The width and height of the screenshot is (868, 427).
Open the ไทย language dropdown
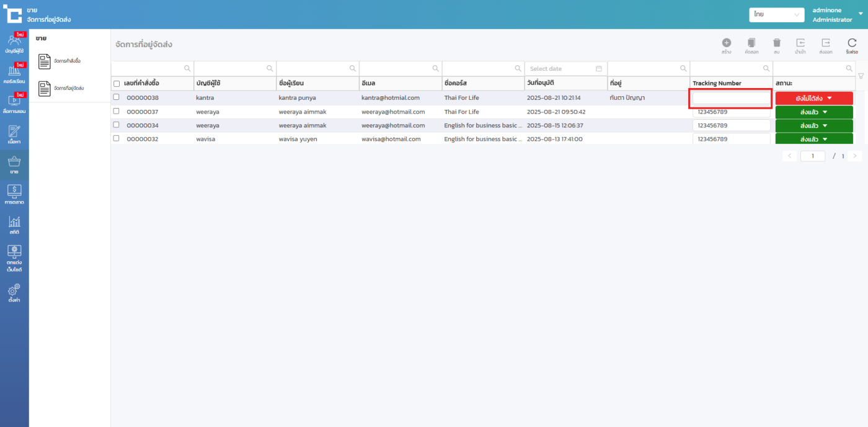coord(776,14)
